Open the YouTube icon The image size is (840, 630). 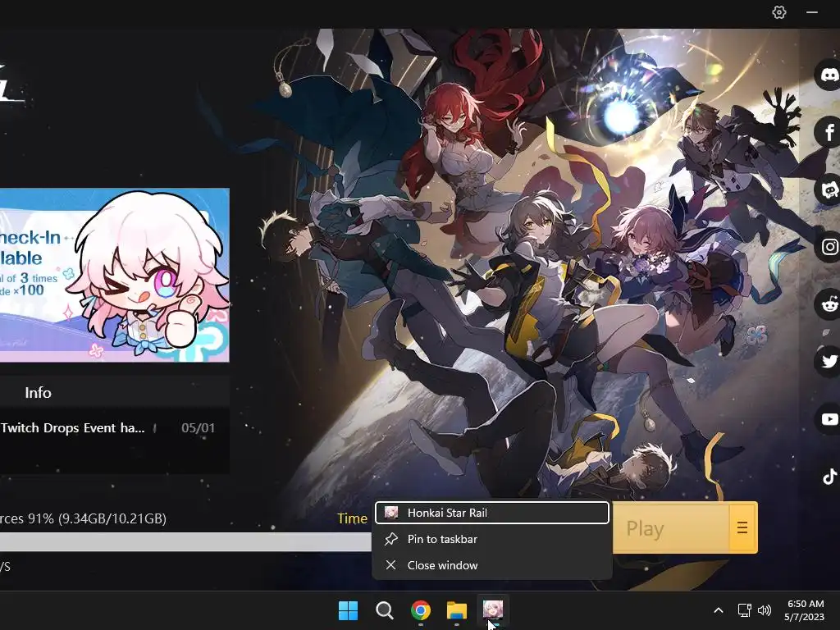click(x=829, y=419)
